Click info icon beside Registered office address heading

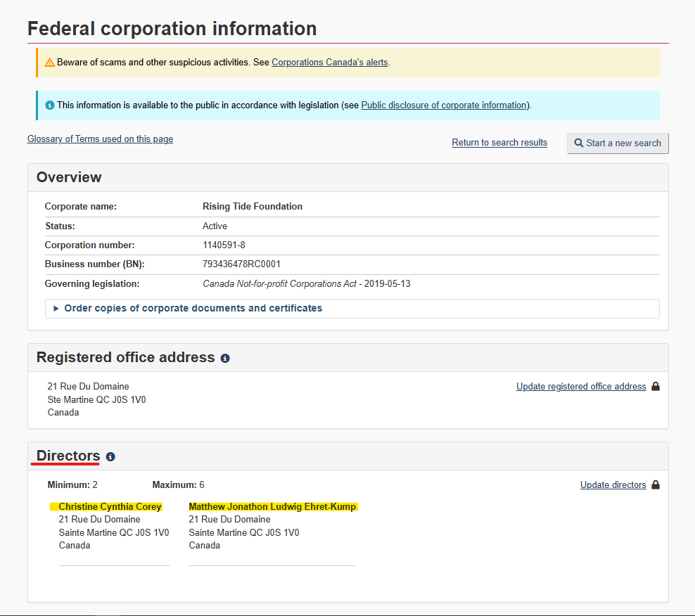225,358
